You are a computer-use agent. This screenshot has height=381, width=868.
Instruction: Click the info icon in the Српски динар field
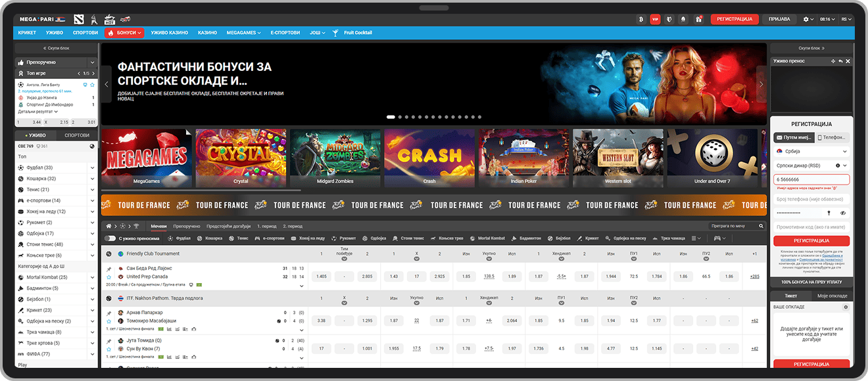(x=837, y=166)
